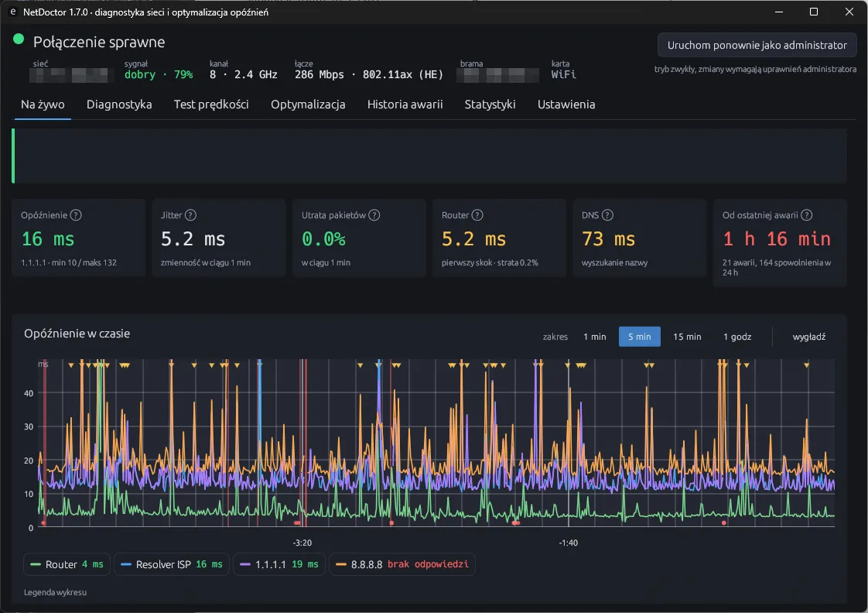The height and width of the screenshot is (613, 868).
Task: Click 1.1.1.1 · min 10 / maks 132 text
Action: [69, 262]
